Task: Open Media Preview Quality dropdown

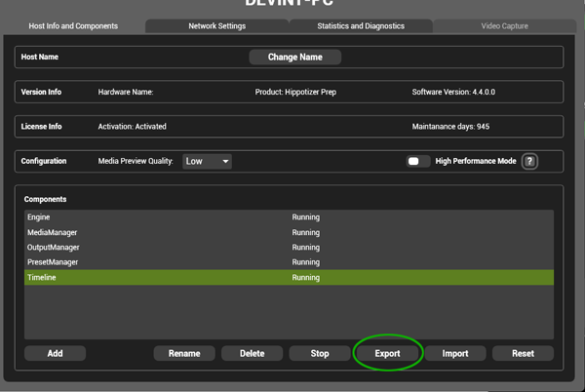Action: 207,161
